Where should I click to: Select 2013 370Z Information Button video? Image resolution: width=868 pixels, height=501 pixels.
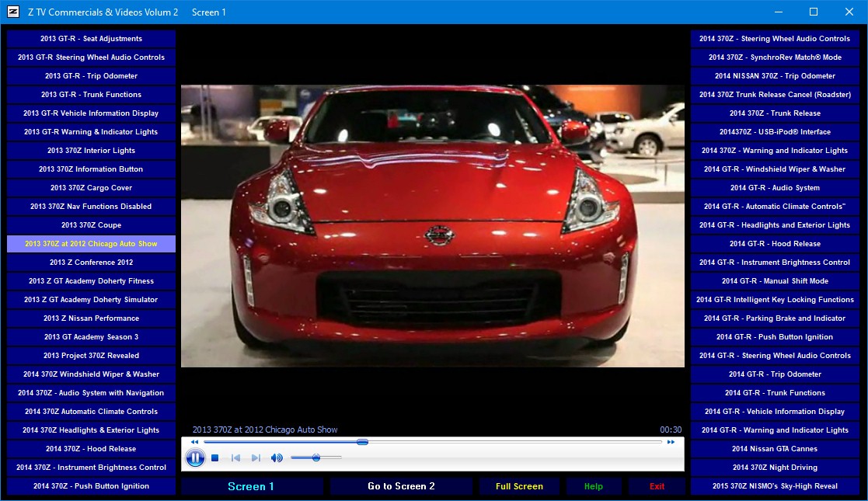92,169
